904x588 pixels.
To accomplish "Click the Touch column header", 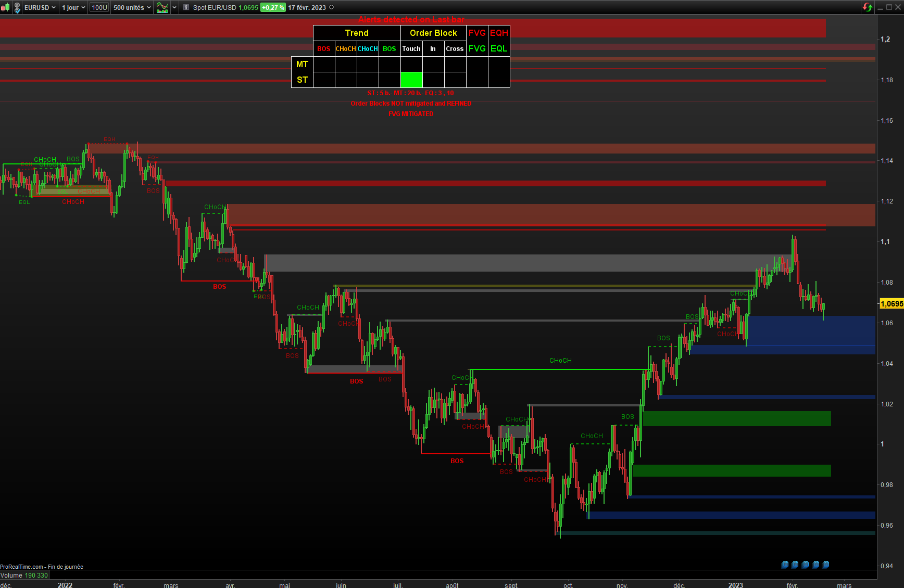I will coord(411,48).
